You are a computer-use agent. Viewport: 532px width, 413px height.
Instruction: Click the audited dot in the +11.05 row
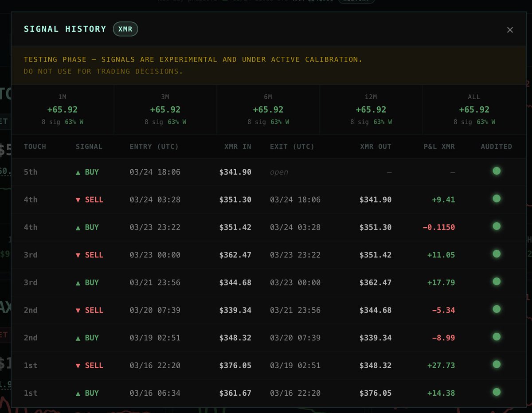(497, 254)
